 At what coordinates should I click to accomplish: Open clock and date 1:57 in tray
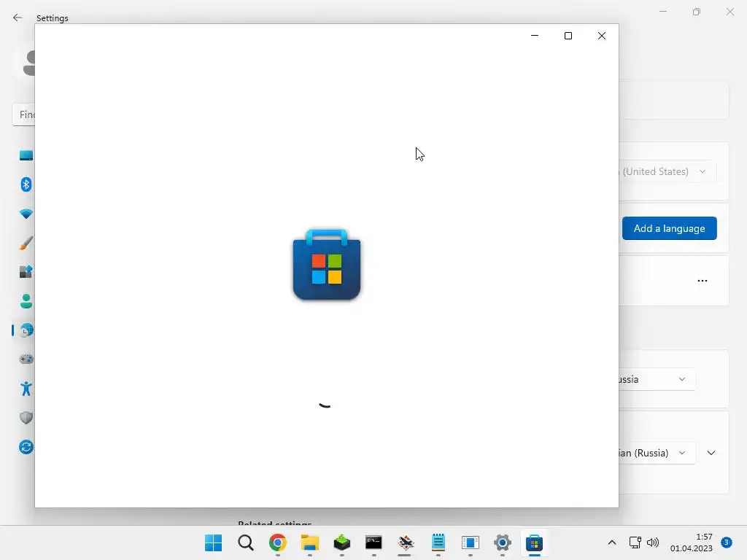tap(692, 542)
